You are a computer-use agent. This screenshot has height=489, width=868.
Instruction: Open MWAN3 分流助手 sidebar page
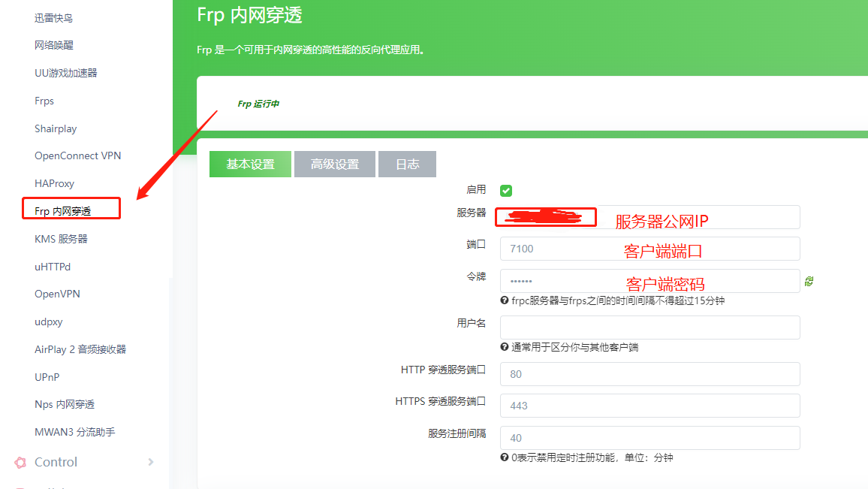tap(75, 432)
